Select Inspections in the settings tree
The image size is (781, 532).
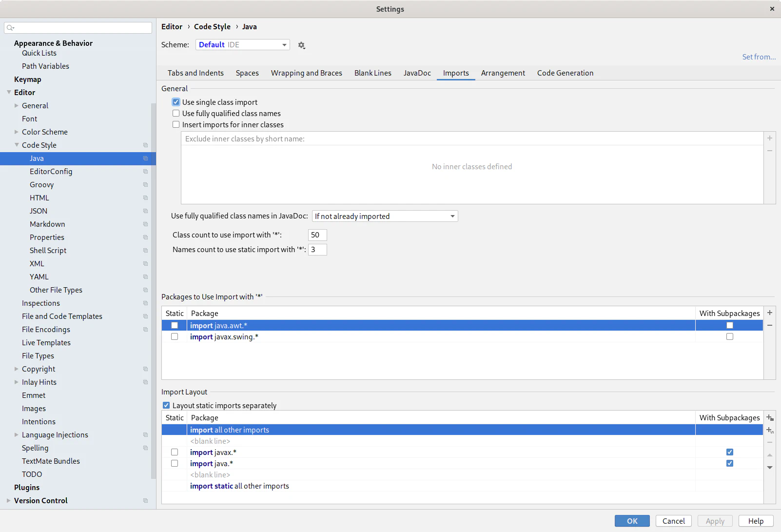[x=41, y=303]
